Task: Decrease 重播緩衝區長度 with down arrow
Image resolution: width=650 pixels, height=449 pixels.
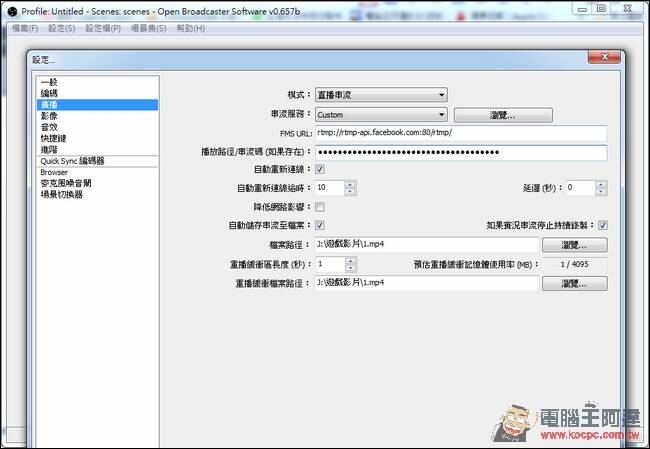Action: 351,268
